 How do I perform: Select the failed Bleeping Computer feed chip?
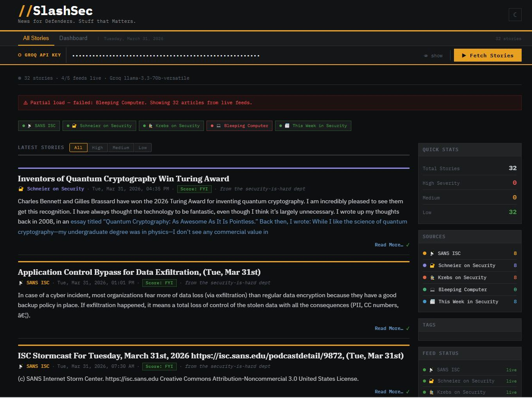point(239,126)
